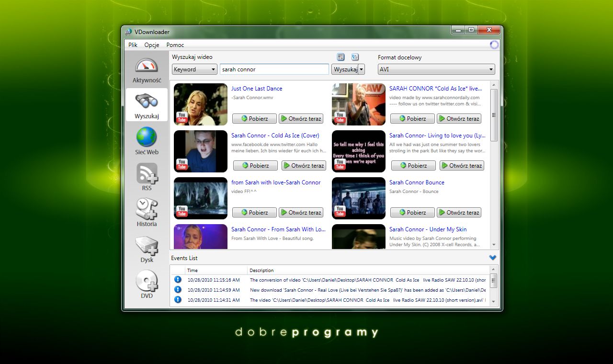This screenshot has width=613, height=364.
Task: Open the DVD disc section
Action: (x=147, y=284)
